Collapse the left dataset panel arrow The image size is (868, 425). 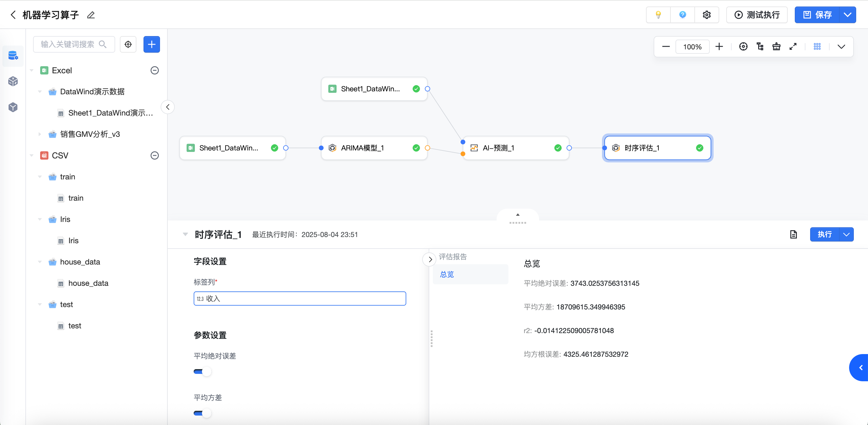tap(167, 107)
